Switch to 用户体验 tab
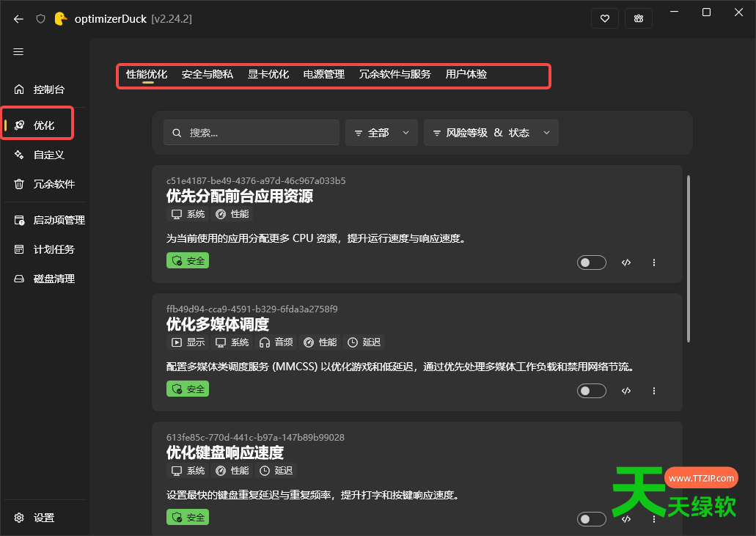Screen dimensions: 756x536 pyautogui.click(x=466, y=74)
